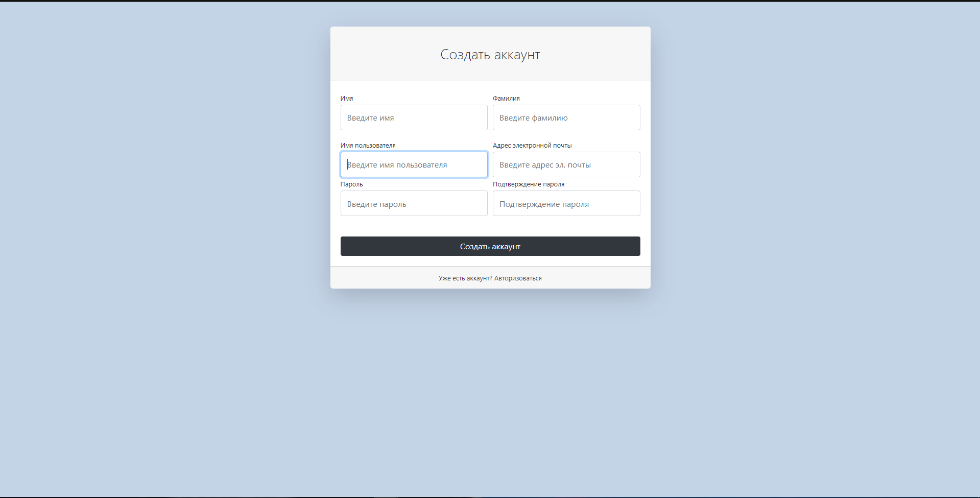The width and height of the screenshot is (980, 498).
Task: Click the "Подтверждение пароля" label
Action: [x=529, y=184]
